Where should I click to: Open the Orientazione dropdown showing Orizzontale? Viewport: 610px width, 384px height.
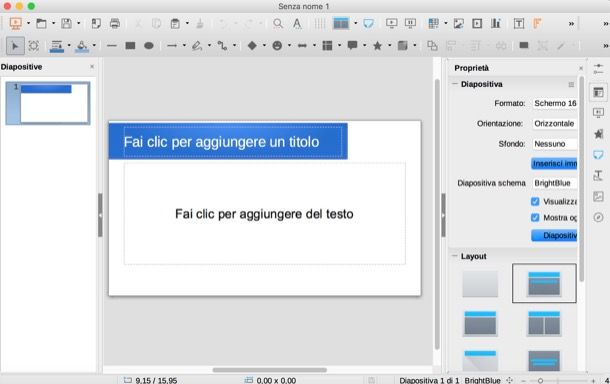[x=554, y=124]
